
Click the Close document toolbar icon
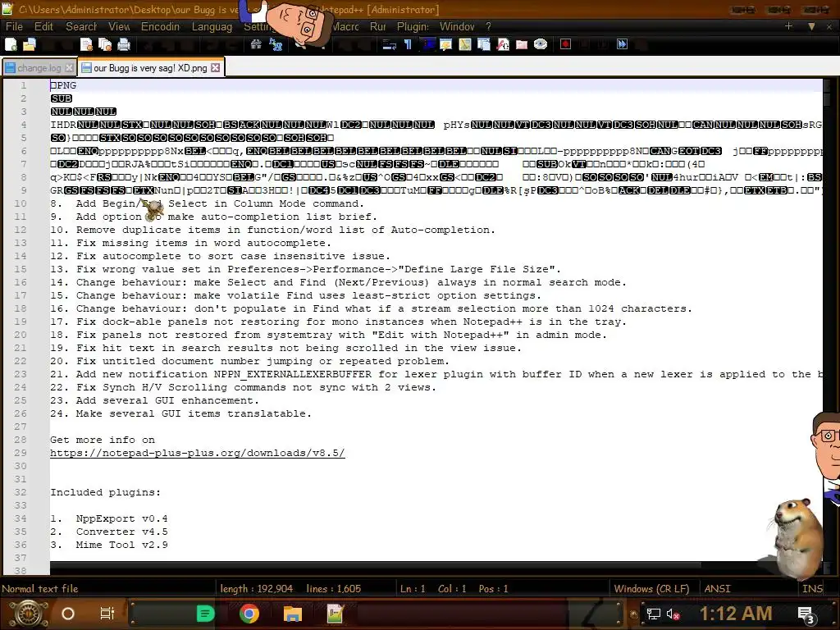85,44
